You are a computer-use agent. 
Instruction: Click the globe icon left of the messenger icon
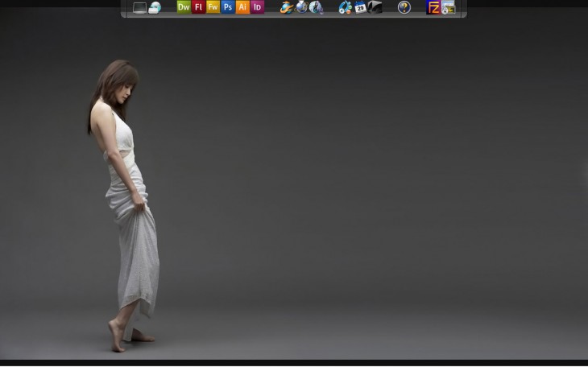coord(317,7)
